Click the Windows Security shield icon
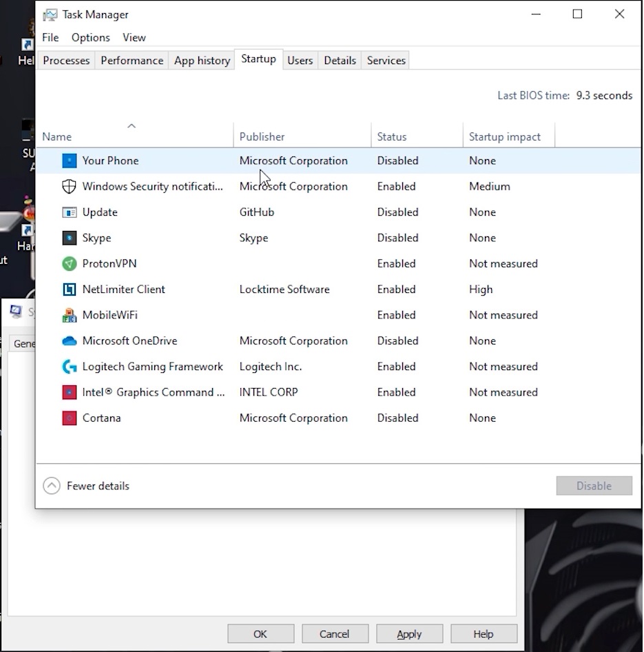Screen dimensions: 644x652 [x=69, y=186]
